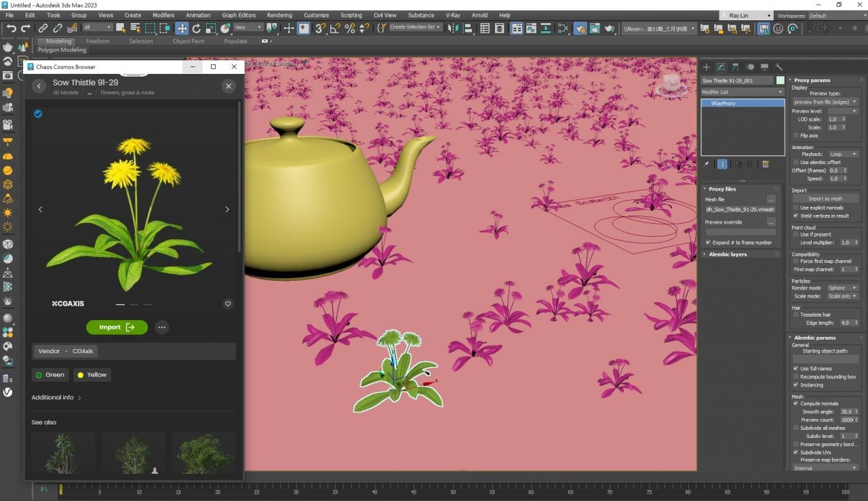Expand the Alembic layers rollout
868x501 pixels.
point(728,254)
